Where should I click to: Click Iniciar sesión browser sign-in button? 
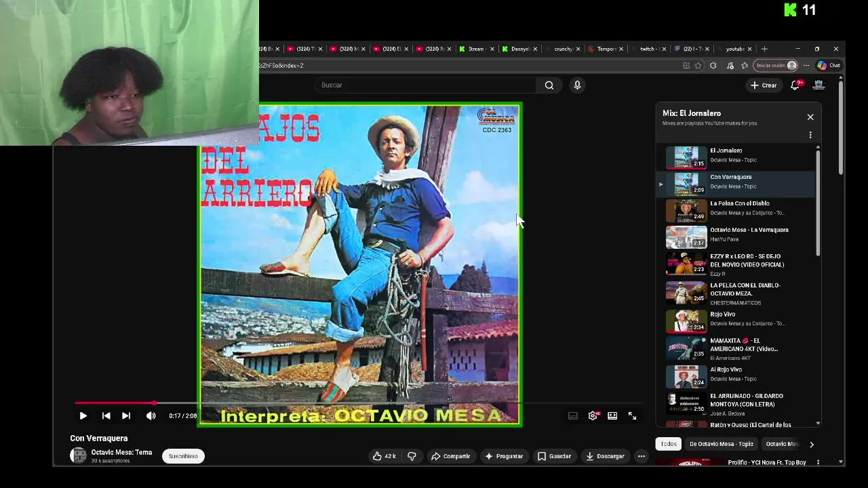click(775, 66)
